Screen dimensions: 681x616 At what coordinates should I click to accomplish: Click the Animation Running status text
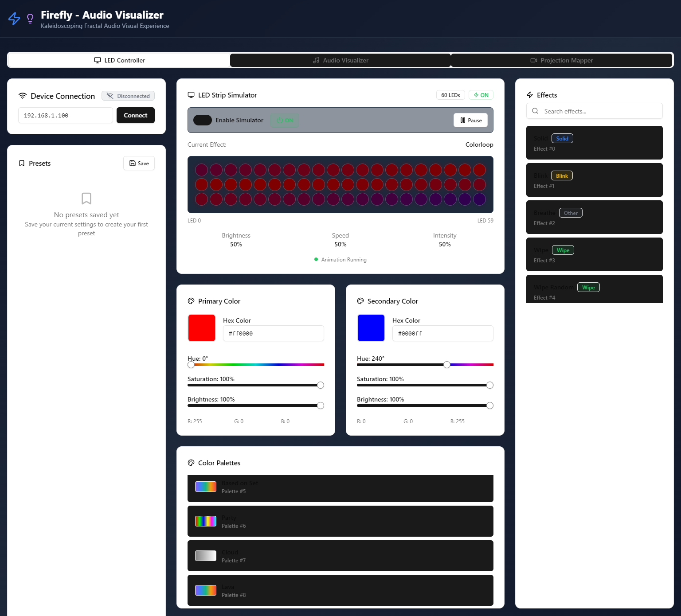[x=344, y=260]
